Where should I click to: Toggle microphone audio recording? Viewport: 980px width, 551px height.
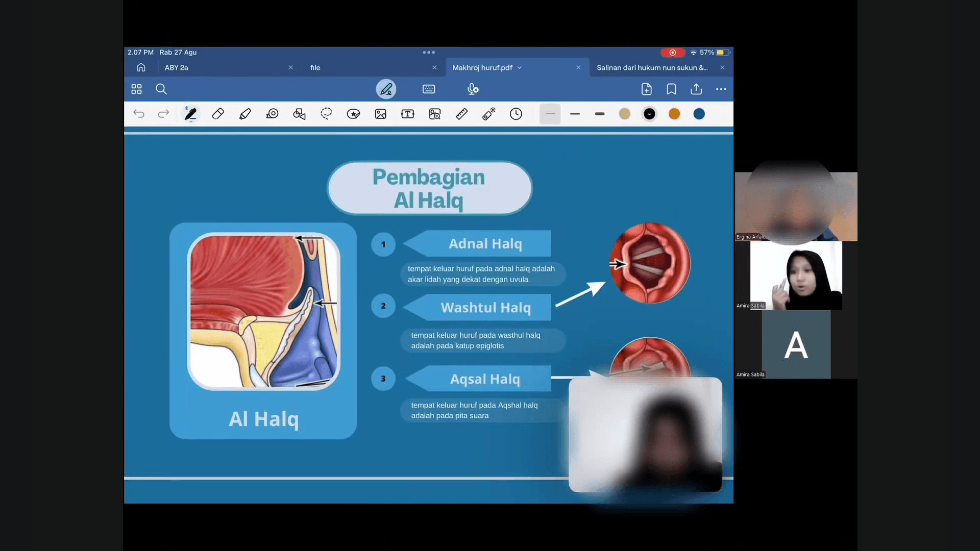tap(473, 89)
